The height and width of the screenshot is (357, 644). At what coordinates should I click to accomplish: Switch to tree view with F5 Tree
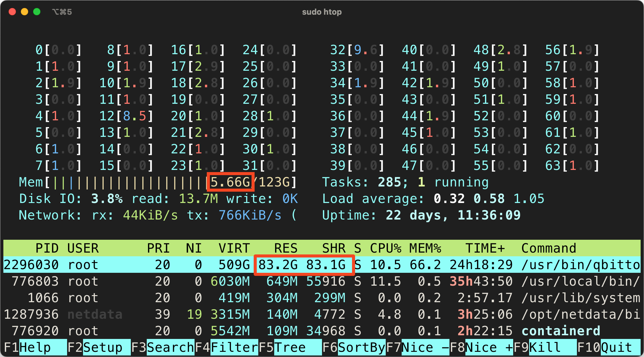point(290,348)
